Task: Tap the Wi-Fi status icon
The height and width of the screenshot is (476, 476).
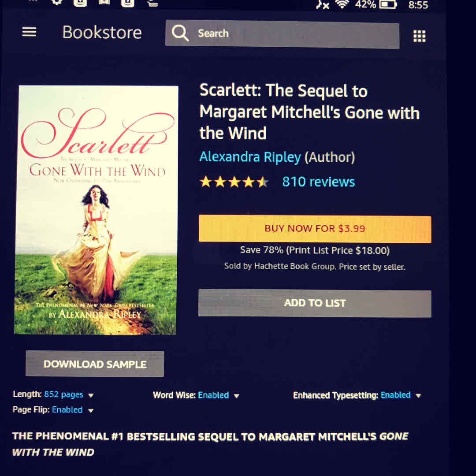Action: [342, 4]
